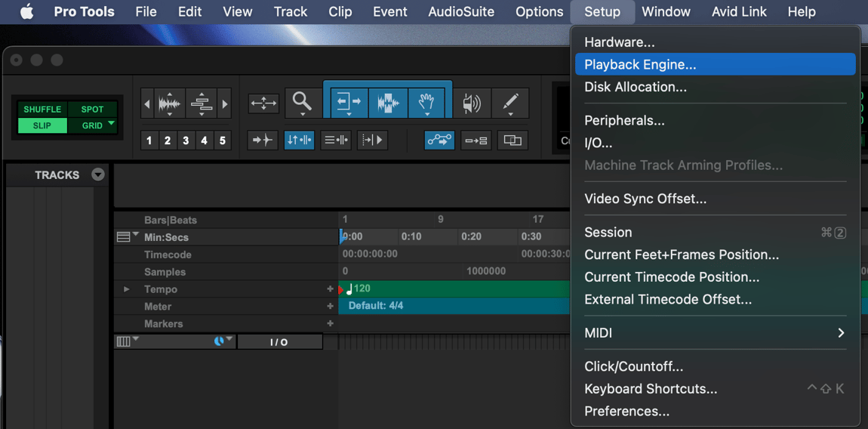Click the I/O column header
This screenshot has width=868, height=429.
pos(279,342)
